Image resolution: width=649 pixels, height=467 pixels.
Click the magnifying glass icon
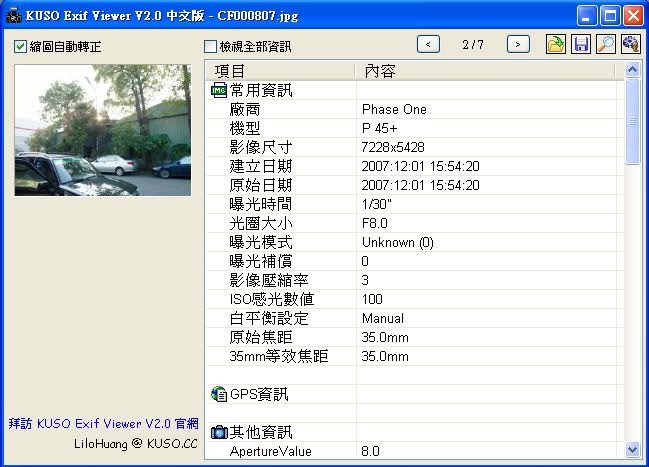605,44
